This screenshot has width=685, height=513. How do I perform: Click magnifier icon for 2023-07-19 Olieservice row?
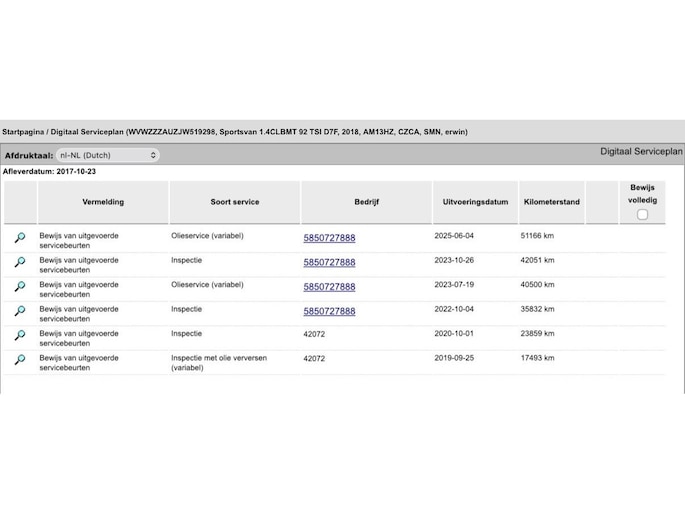click(x=19, y=287)
